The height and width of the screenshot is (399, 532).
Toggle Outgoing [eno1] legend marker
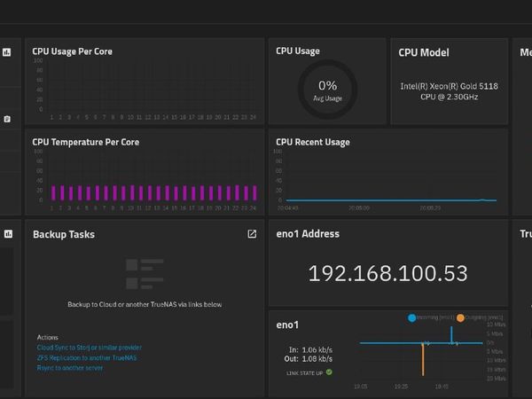(460, 317)
